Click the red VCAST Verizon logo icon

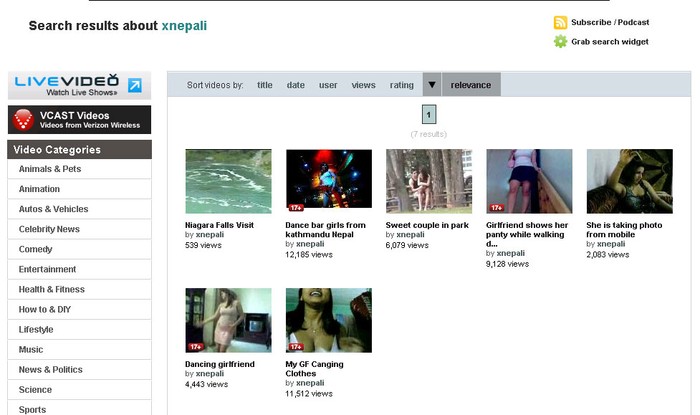pyautogui.click(x=23, y=120)
